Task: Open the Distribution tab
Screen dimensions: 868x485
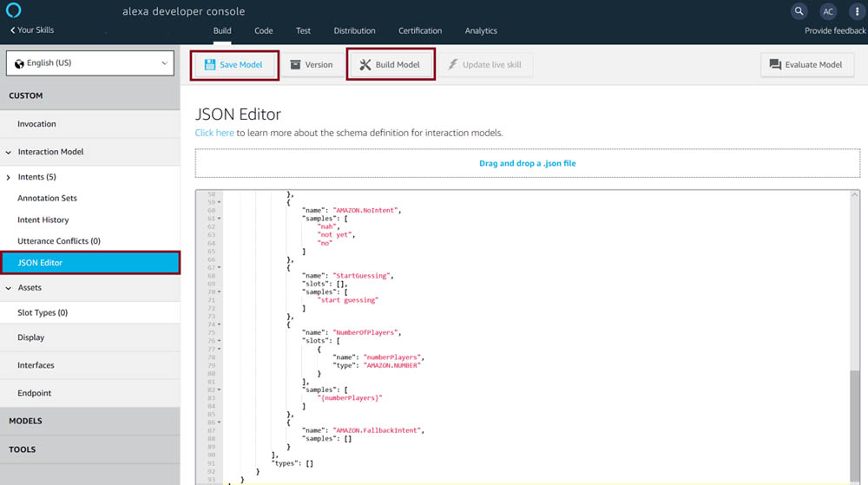Action: [x=354, y=31]
